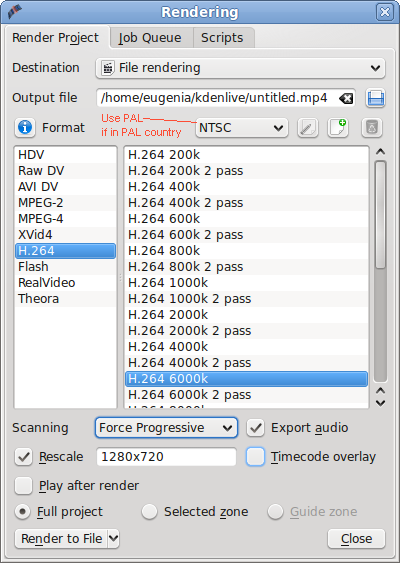Select the H.264 600k 2 pass profile

(246, 234)
